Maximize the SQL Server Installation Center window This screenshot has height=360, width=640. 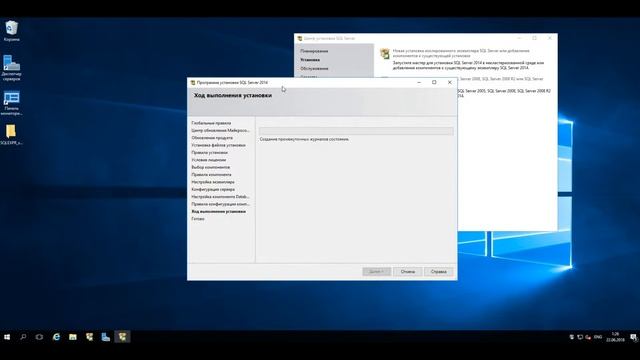[x=534, y=38]
